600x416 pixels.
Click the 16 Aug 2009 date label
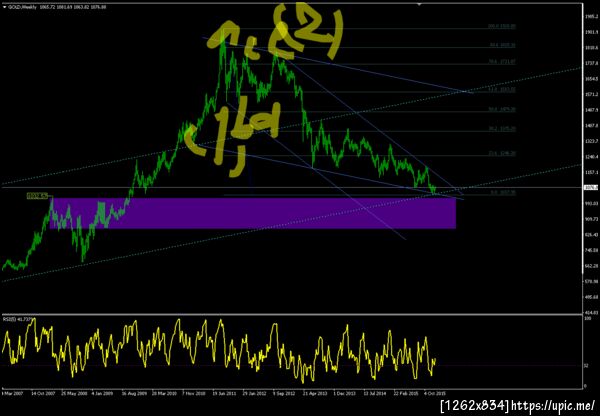134,393
